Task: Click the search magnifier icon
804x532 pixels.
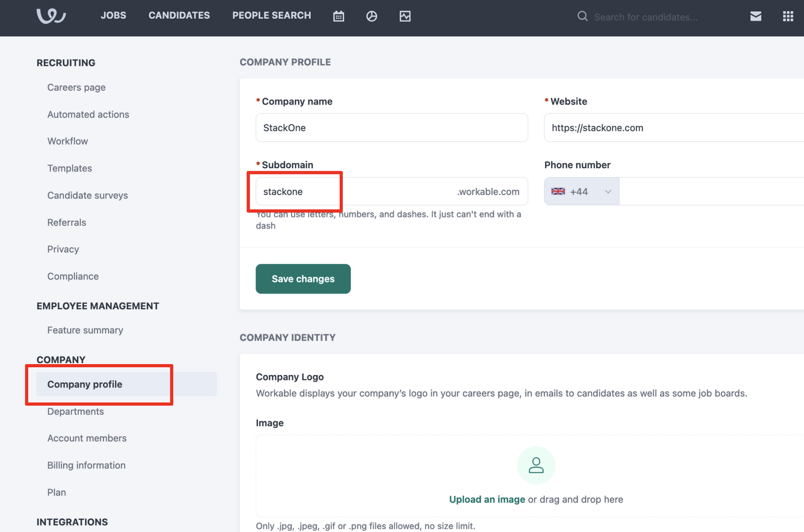Action: click(x=582, y=17)
